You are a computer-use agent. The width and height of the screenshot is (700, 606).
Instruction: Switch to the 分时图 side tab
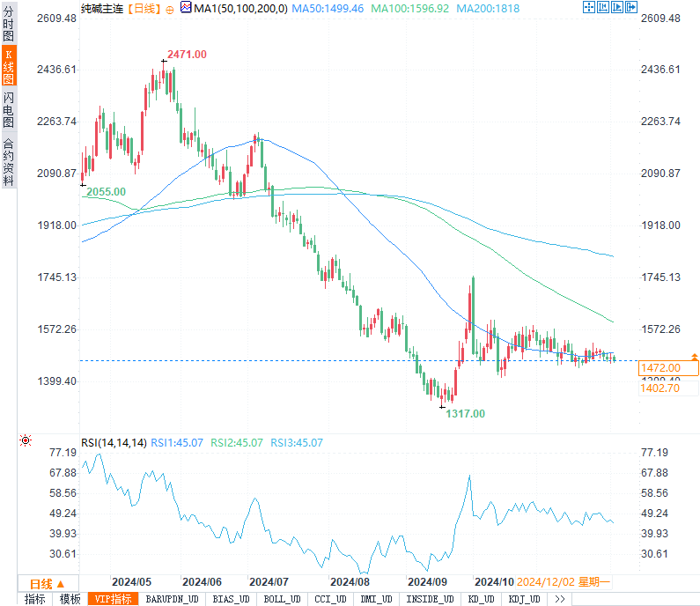point(9,28)
